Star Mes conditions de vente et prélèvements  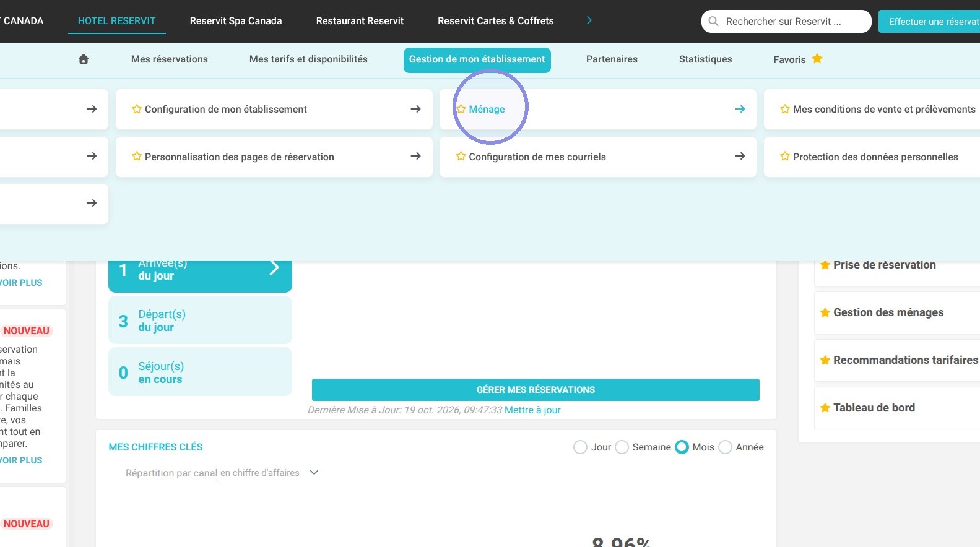pyautogui.click(x=785, y=109)
